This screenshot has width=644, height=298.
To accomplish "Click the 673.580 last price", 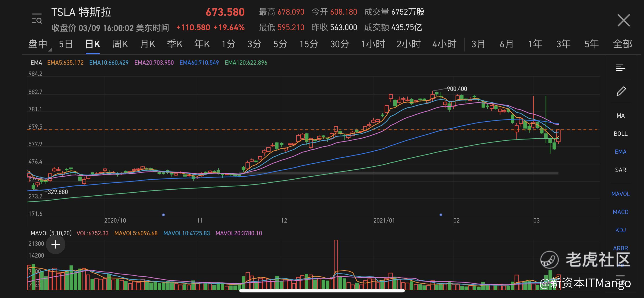I will (225, 12).
